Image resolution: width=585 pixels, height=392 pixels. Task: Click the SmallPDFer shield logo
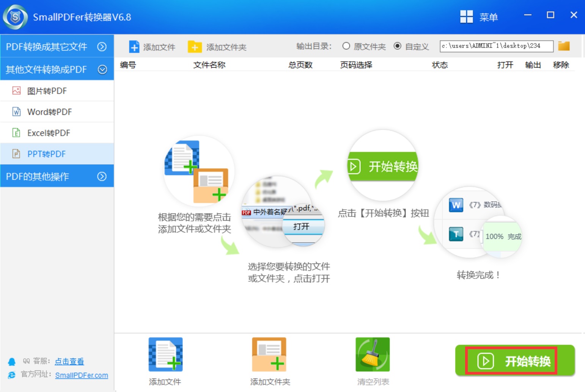(15, 17)
